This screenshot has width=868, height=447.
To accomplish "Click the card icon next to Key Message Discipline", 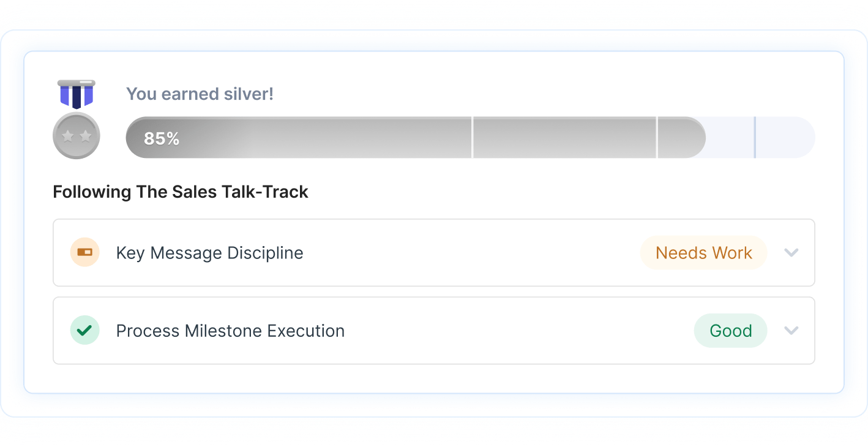I will pyautogui.click(x=84, y=252).
